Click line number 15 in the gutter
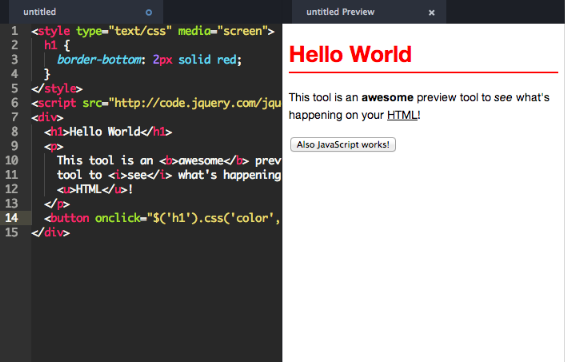The height and width of the screenshot is (362, 565). [x=12, y=232]
